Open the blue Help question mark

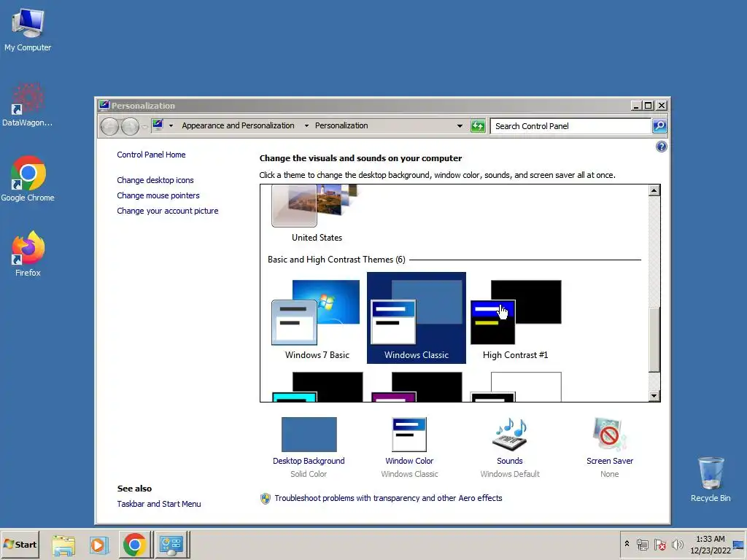(x=661, y=147)
